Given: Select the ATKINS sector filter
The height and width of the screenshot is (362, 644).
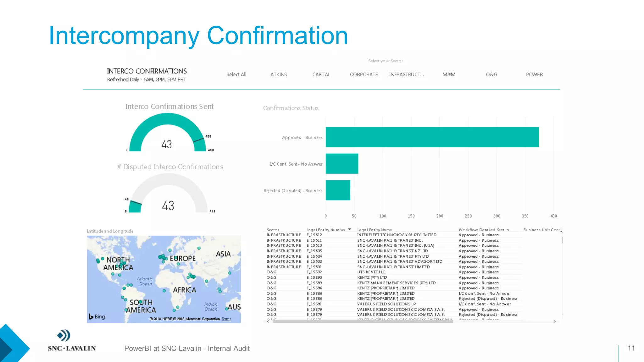Looking at the screenshot, I should click(x=279, y=74).
